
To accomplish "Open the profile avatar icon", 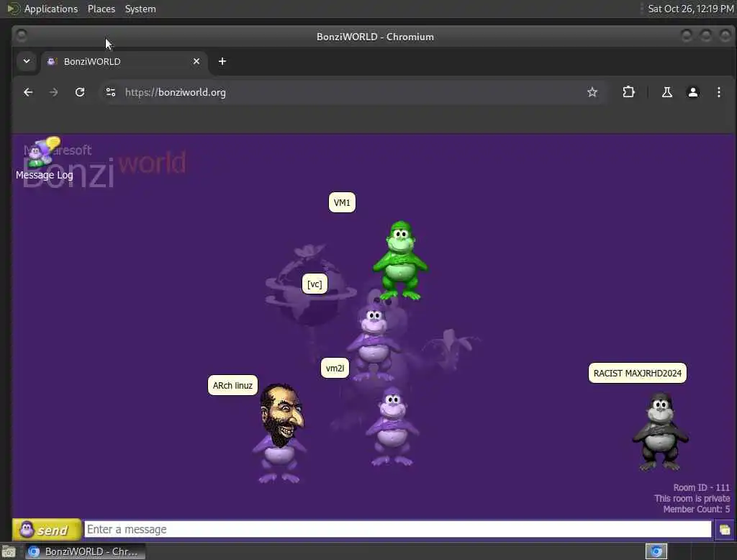I will tap(693, 92).
